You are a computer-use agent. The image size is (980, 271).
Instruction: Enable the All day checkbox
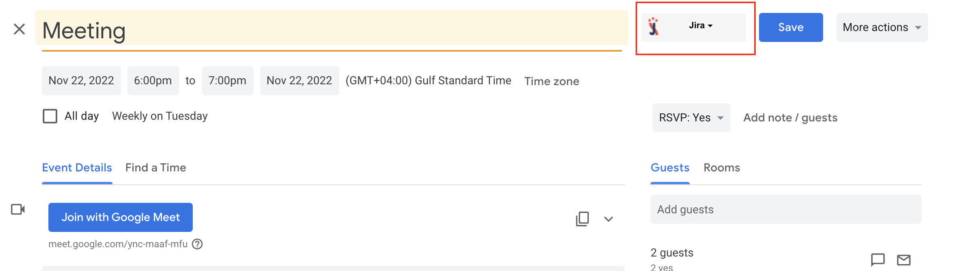pos(49,116)
